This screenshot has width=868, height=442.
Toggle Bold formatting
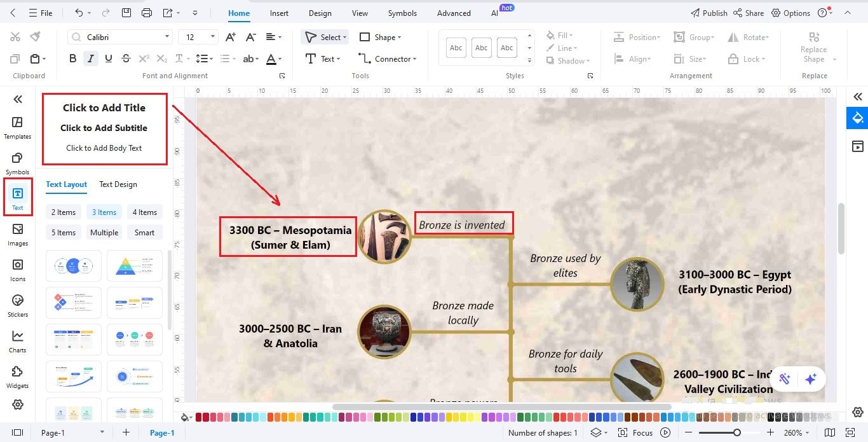72,59
